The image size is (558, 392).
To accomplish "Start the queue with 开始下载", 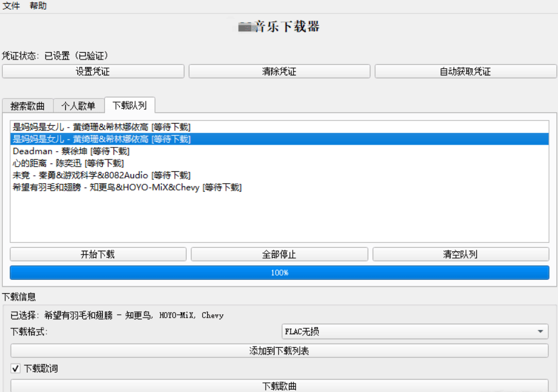I will pyautogui.click(x=98, y=255).
